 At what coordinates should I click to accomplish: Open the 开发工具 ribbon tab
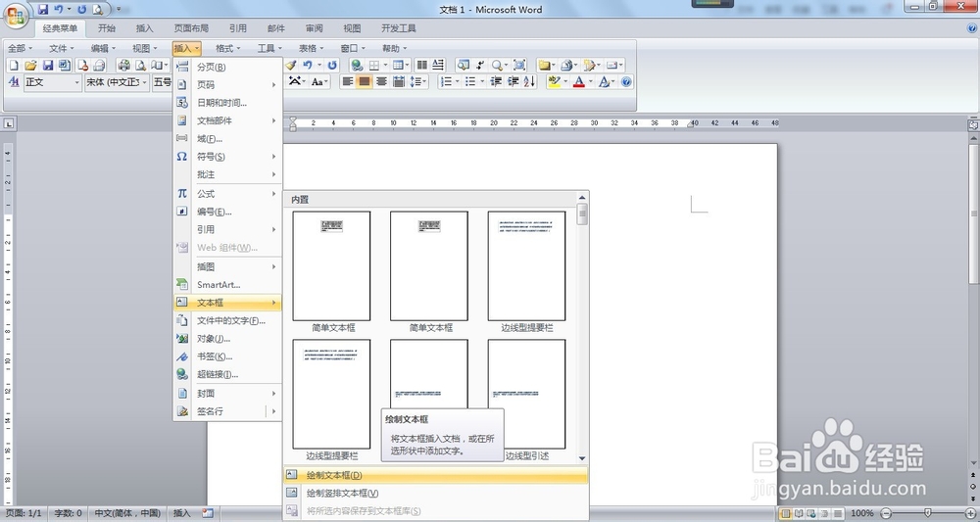point(399,28)
